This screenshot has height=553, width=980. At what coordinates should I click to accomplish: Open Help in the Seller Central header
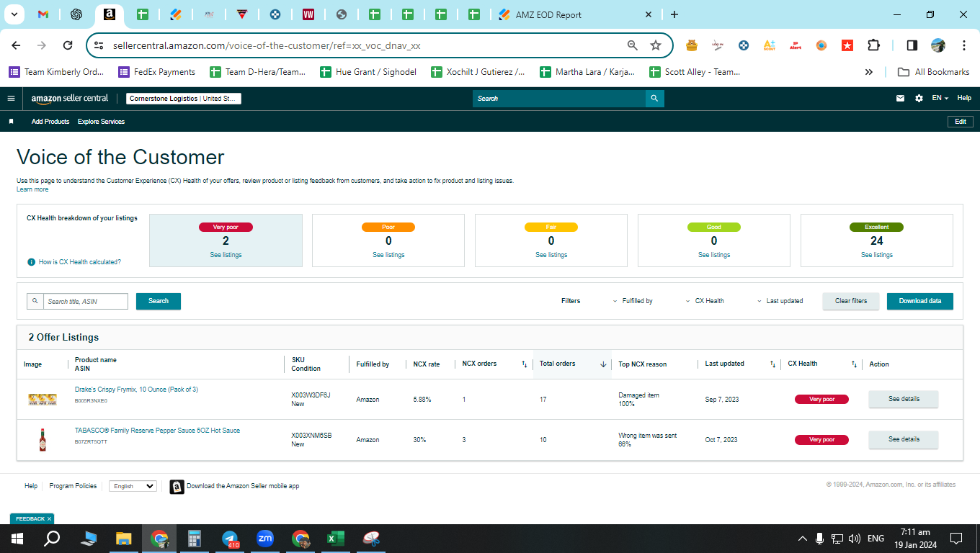pyautogui.click(x=964, y=99)
